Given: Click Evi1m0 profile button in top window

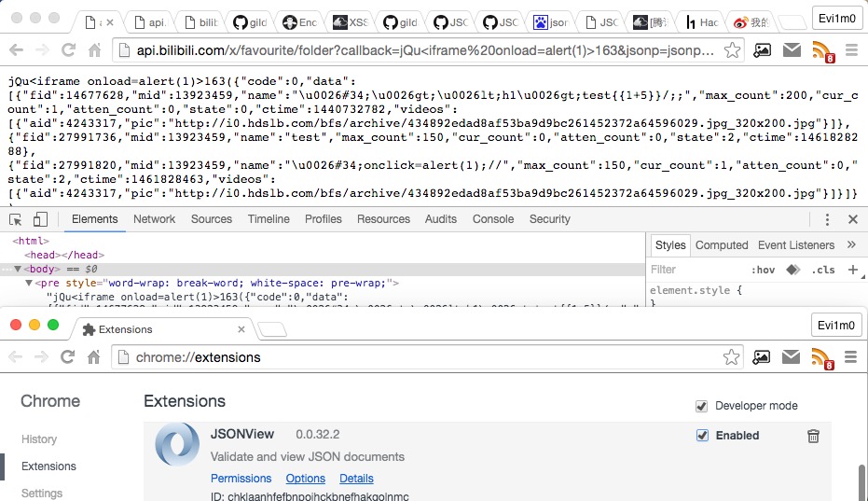Looking at the screenshot, I should (836, 19).
